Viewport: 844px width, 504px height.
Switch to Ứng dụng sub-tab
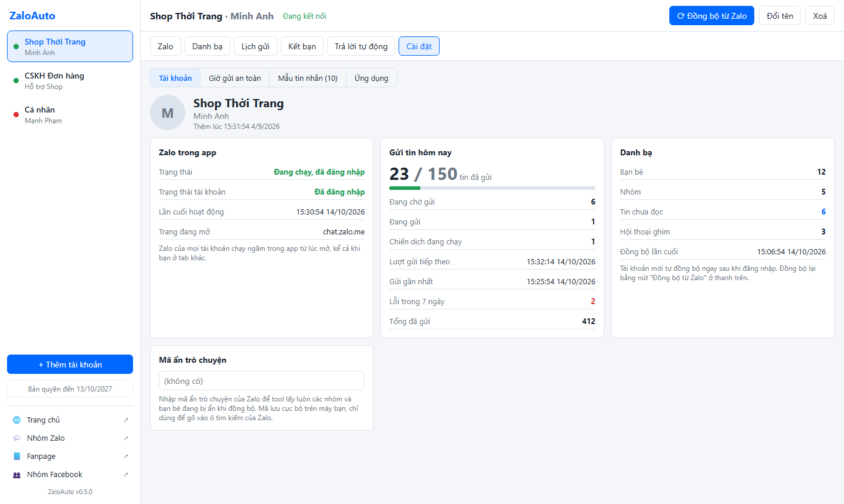372,78
